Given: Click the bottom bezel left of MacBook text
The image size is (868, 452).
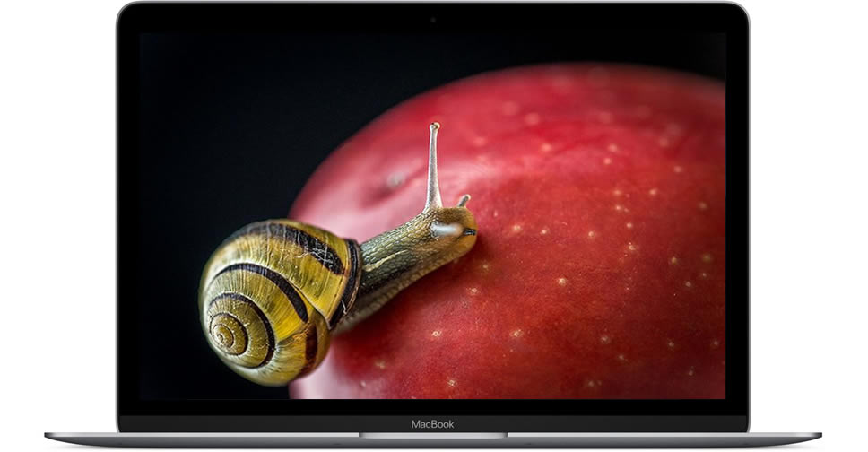Looking at the screenshot, I should [269, 423].
